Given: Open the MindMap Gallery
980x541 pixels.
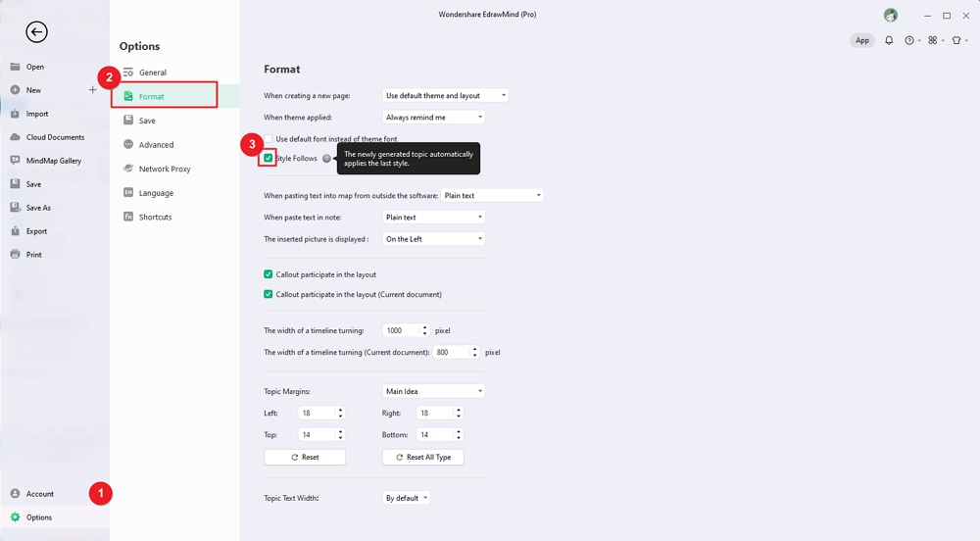Looking at the screenshot, I should click(54, 161).
